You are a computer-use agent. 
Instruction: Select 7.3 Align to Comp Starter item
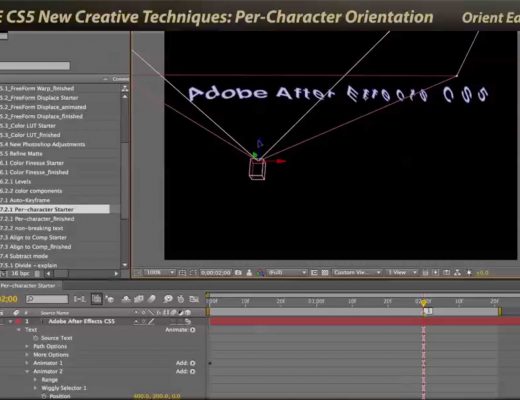33,237
